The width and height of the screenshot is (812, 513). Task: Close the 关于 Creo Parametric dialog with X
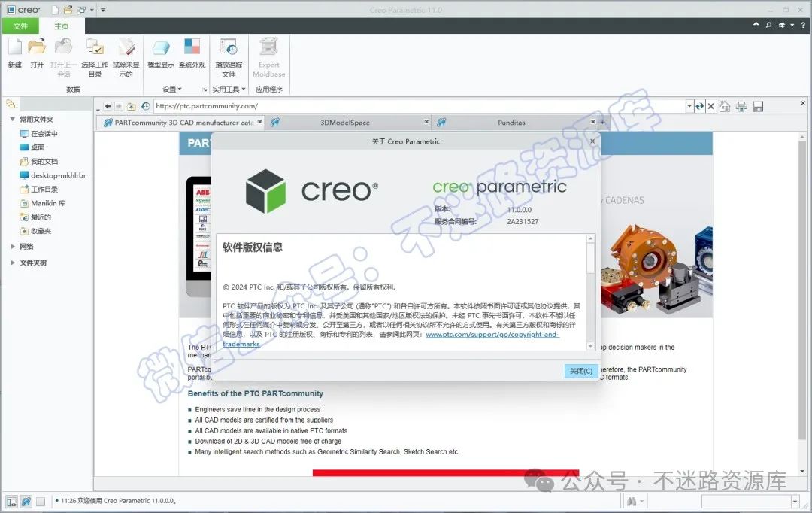(x=592, y=141)
